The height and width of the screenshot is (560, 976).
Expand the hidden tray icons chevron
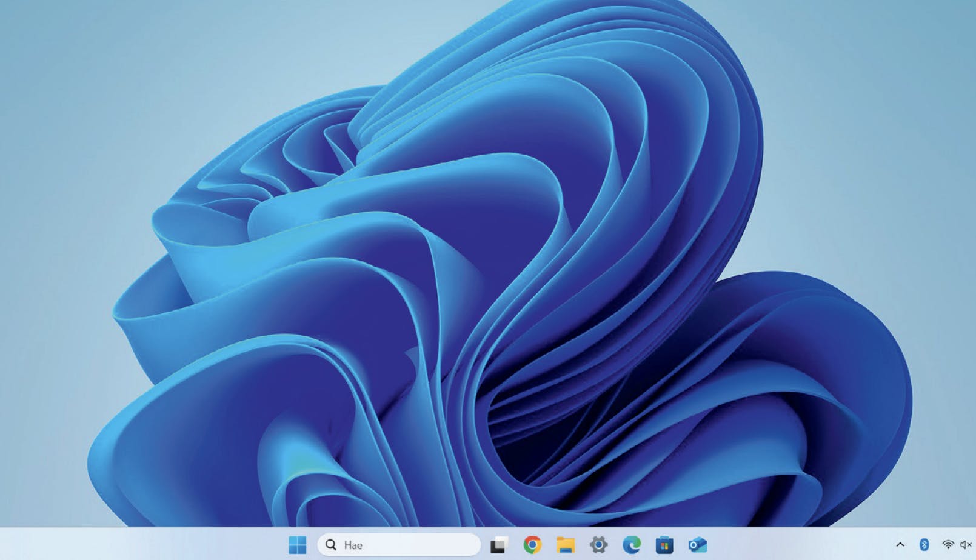[900, 545]
